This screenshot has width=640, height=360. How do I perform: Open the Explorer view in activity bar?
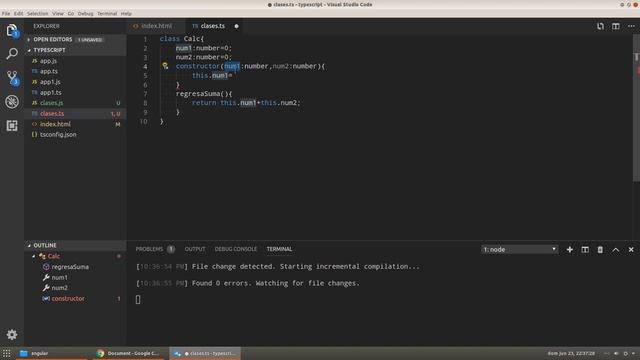pyautogui.click(x=12, y=30)
